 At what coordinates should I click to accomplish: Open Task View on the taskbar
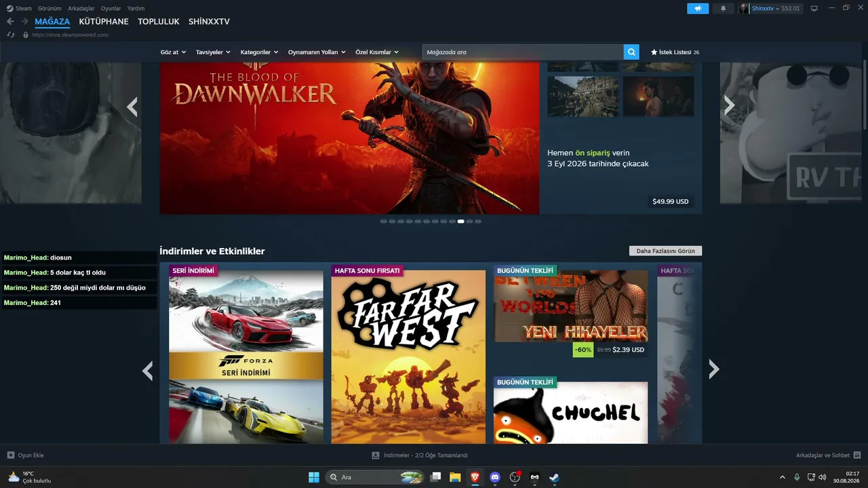click(x=435, y=477)
